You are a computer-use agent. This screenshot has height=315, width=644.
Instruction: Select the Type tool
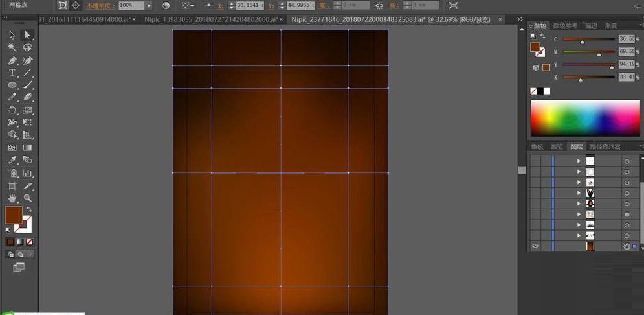[12, 73]
